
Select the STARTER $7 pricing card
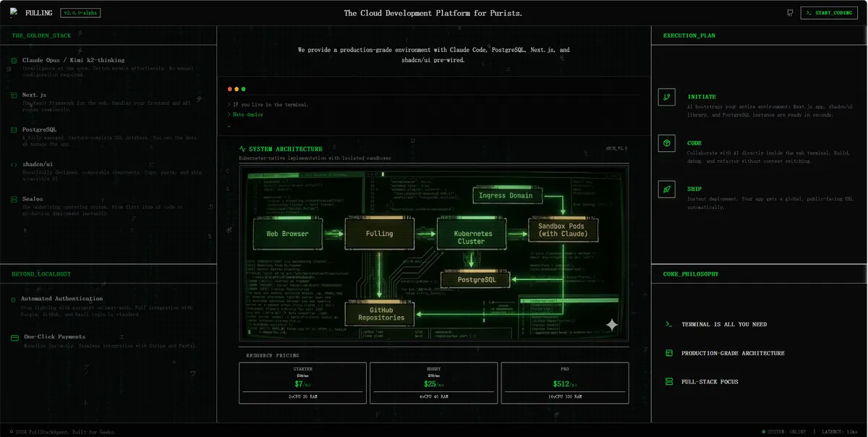point(303,383)
